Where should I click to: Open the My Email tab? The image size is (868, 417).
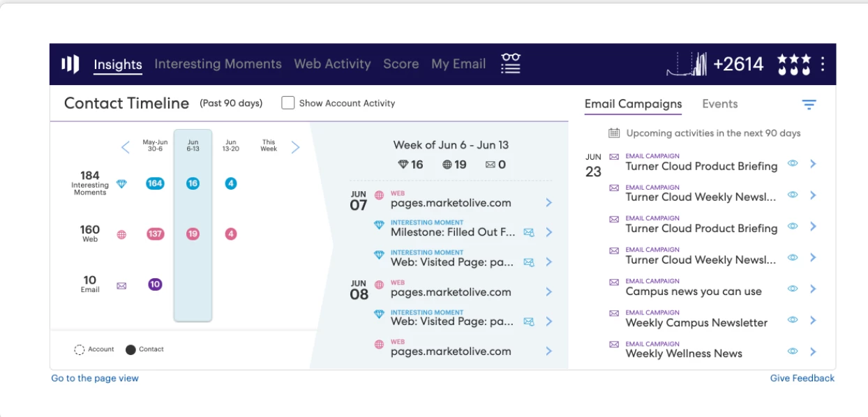click(458, 63)
